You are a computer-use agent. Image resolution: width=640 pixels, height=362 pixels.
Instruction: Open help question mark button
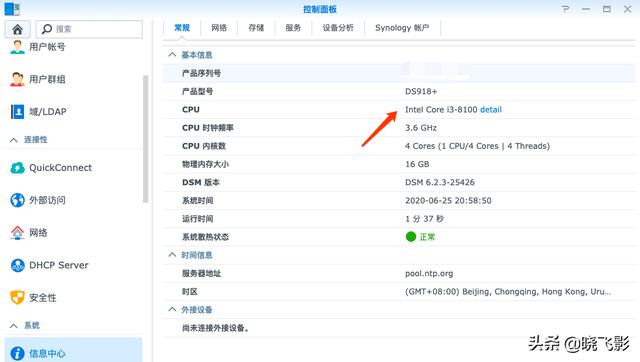[x=565, y=9]
